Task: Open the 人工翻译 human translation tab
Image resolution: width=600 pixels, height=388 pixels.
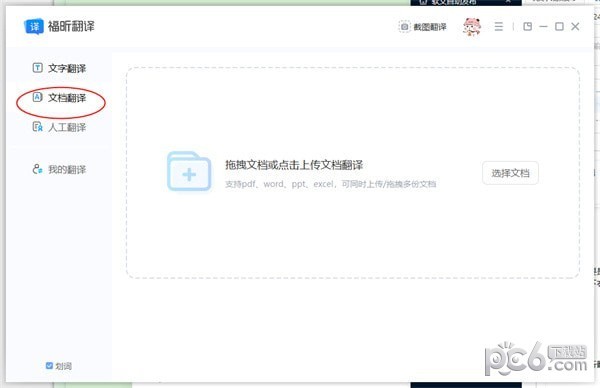Action: (x=59, y=127)
